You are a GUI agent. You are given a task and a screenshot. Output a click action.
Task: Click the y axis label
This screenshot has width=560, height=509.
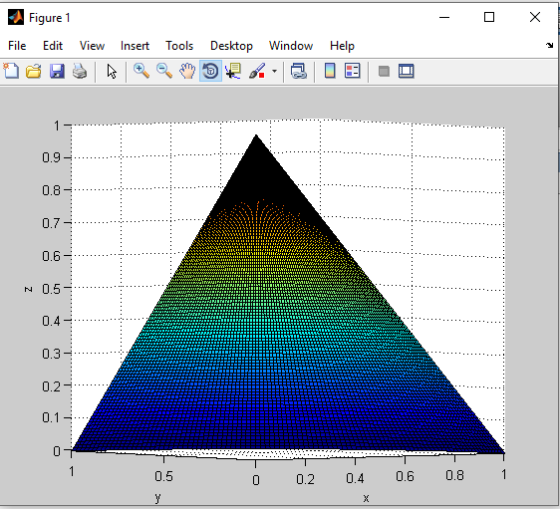pyautogui.click(x=158, y=498)
